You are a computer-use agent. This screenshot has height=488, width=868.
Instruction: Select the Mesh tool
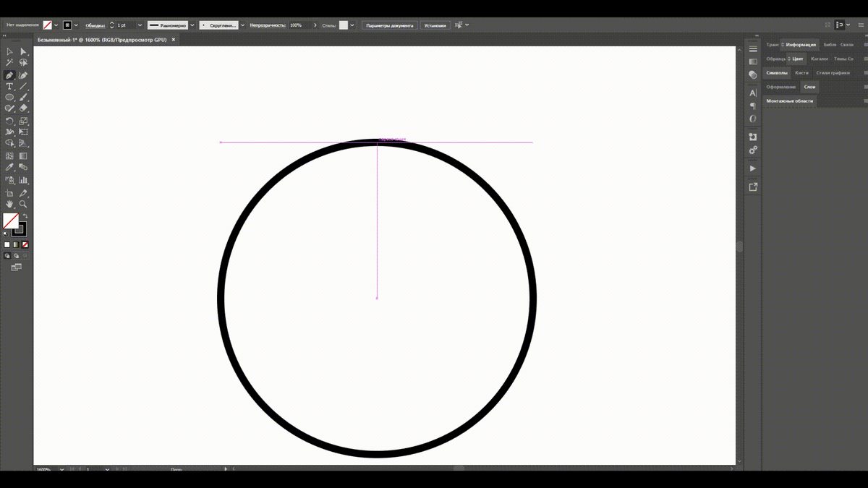coord(9,155)
